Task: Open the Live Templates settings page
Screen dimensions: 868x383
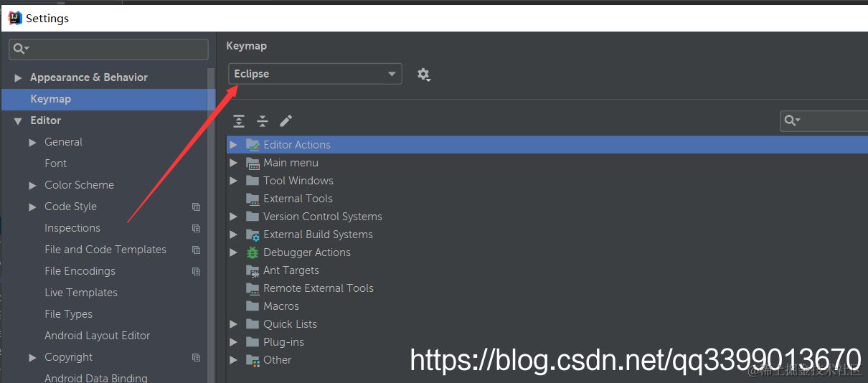Action: (x=81, y=293)
